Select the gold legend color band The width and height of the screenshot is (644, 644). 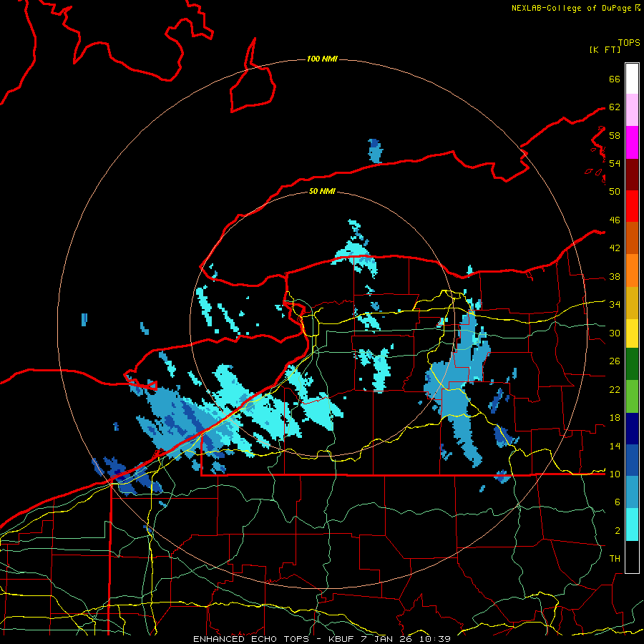tap(632, 303)
